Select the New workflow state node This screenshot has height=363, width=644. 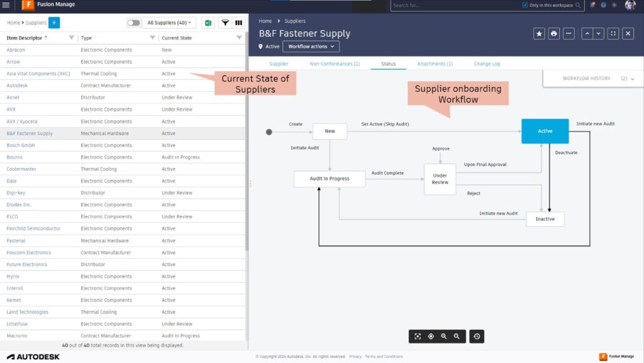330,131
